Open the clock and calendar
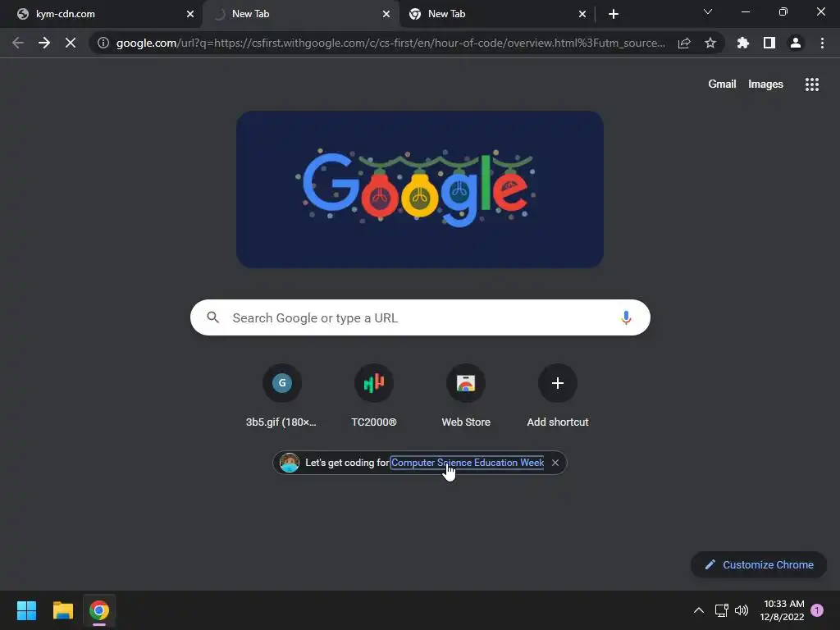This screenshot has width=840, height=630. pos(782,610)
